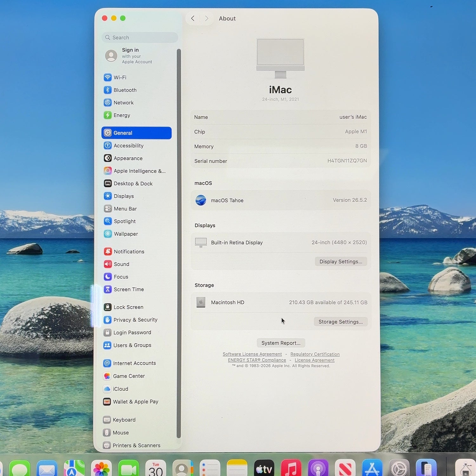Open Calendar in the Dock
Viewport: 476px width, 476px height.
pyautogui.click(x=156, y=468)
